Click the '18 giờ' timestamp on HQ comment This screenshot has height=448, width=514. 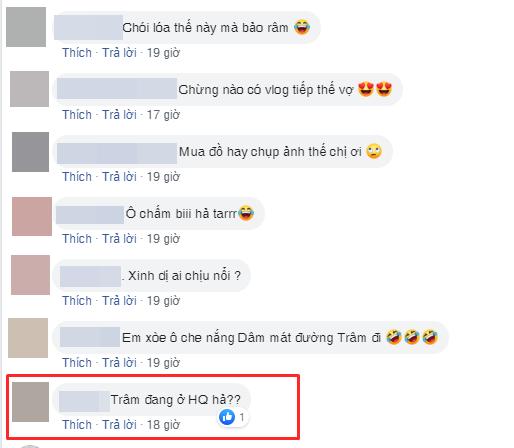pyautogui.click(x=163, y=425)
